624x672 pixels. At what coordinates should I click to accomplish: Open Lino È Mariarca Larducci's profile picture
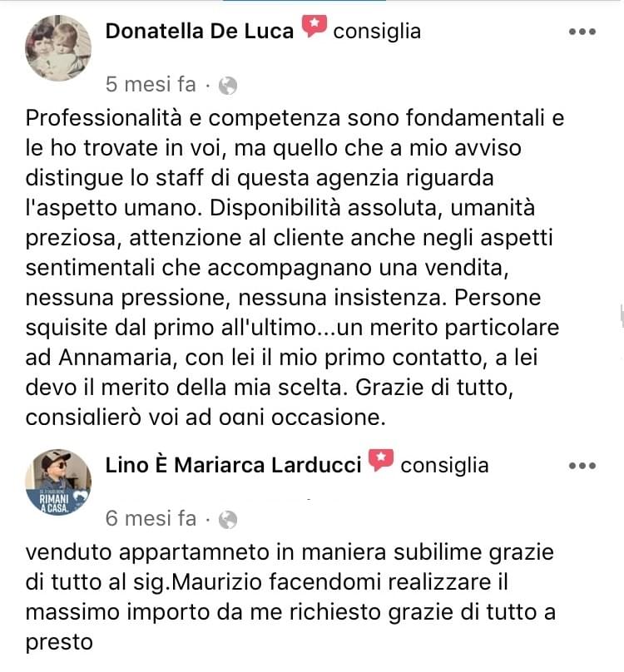click(58, 482)
